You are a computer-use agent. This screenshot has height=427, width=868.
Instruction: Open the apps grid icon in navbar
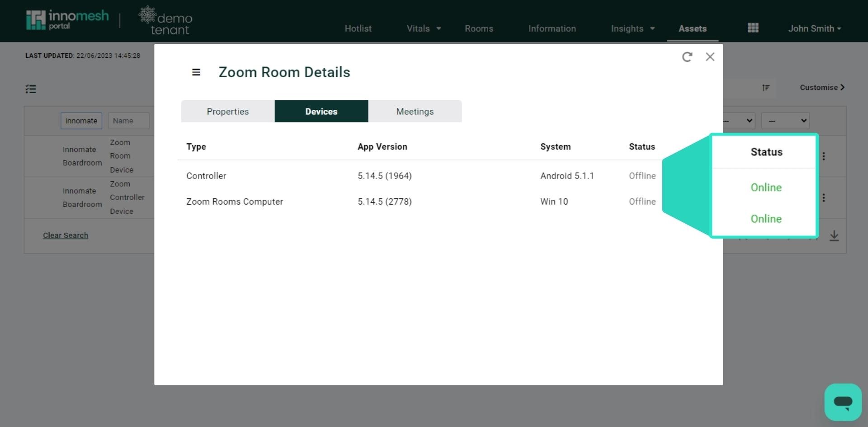point(753,28)
